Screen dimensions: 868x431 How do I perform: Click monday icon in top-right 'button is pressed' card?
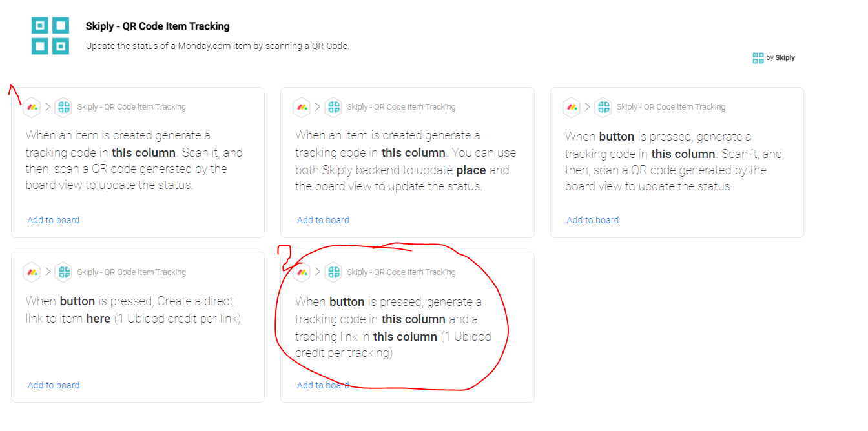pyautogui.click(x=572, y=107)
